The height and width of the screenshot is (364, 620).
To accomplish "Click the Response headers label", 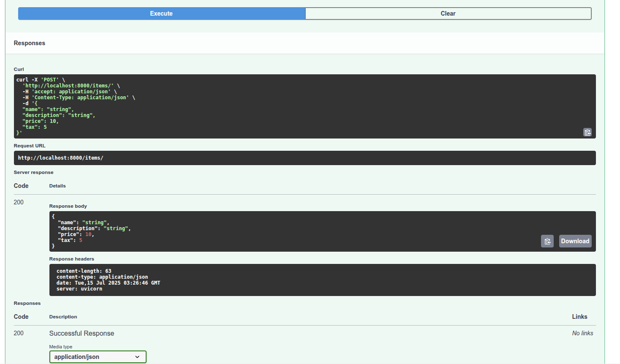I will [71, 259].
